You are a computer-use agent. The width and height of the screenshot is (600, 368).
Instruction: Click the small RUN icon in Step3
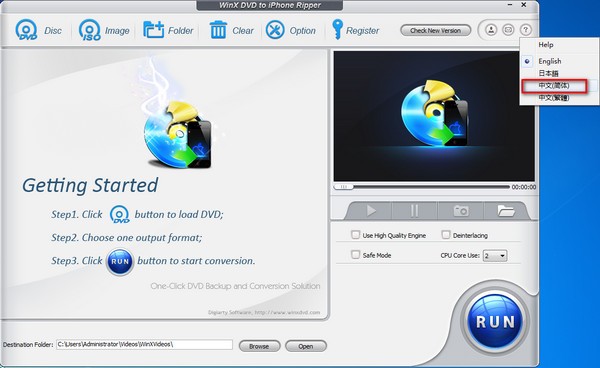[x=120, y=262]
